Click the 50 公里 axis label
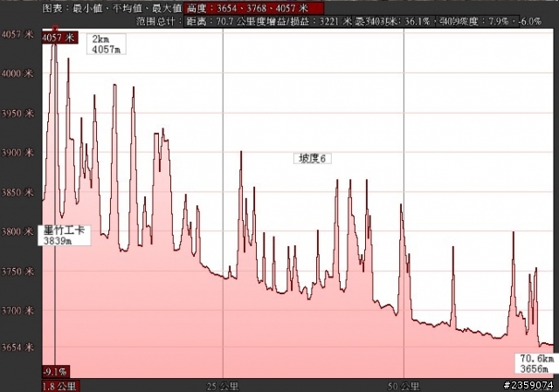The height and width of the screenshot is (392, 559). pos(404,386)
